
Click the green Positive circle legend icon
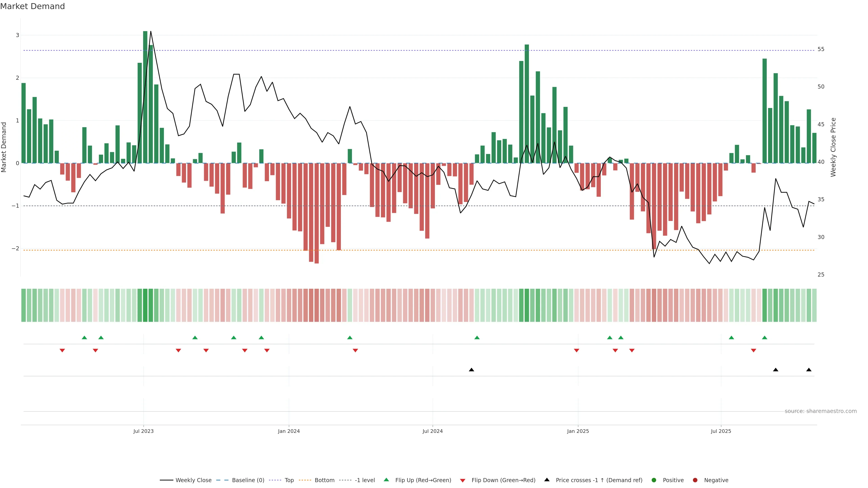point(654,480)
